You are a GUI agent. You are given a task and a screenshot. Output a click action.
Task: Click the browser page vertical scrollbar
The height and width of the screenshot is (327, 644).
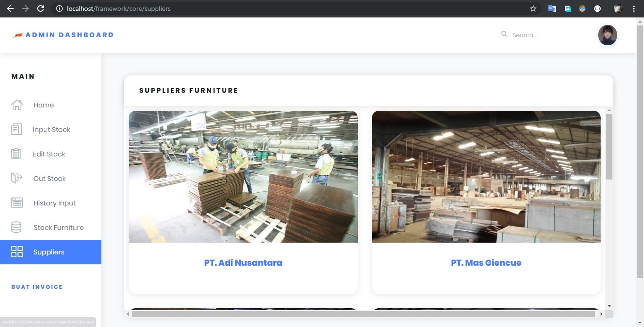[640, 151]
